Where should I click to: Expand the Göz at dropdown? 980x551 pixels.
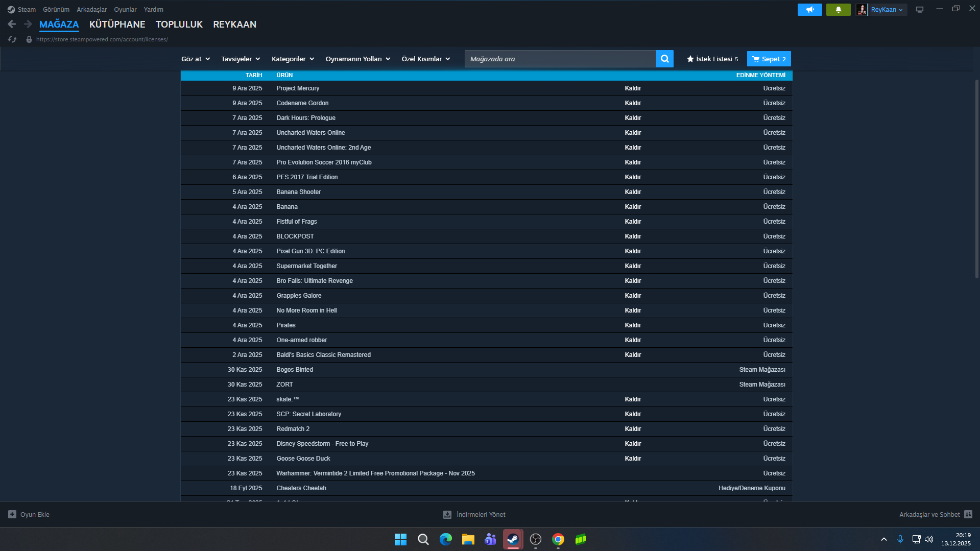click(196, 59)
